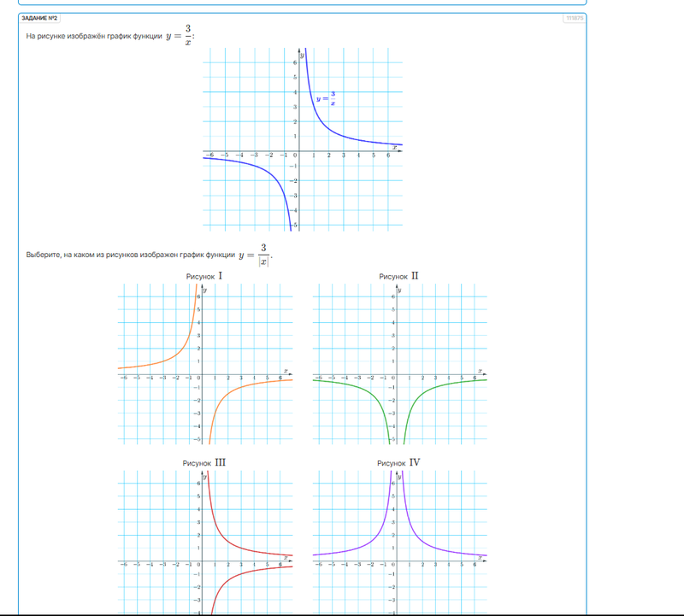Viewport: 684px width, 616px height.
Task: Click the x-axis label on Figure II graph
Action: tap(480, 372)
